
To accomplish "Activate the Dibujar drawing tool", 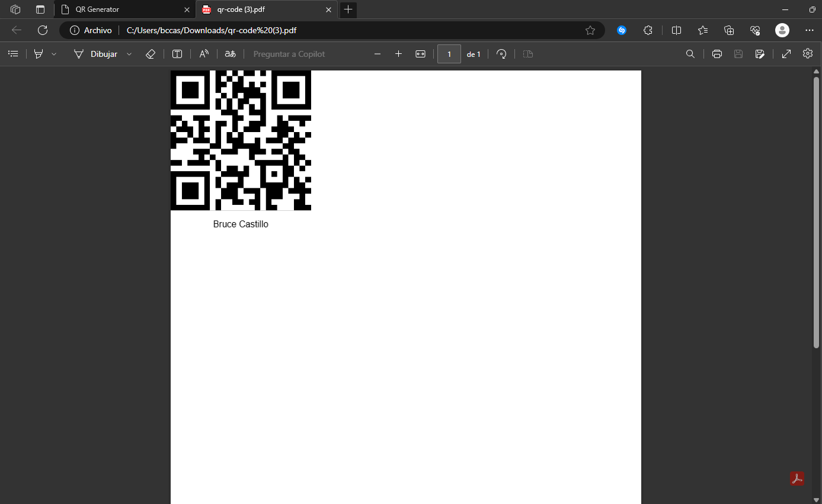I will click(x=96, y=54).
